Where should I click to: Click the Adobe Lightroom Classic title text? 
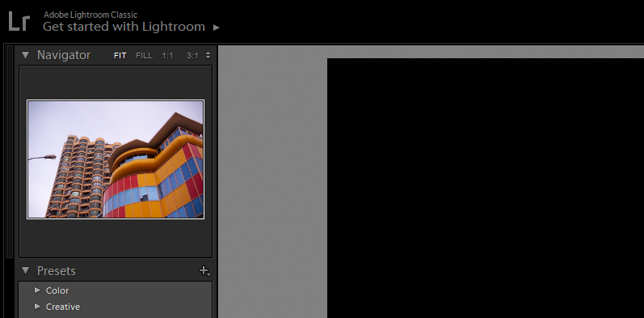pos(90,15)
